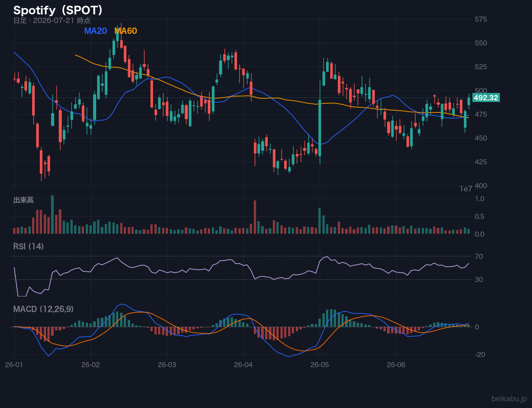Select the MA20 legend label

(95, 31)
